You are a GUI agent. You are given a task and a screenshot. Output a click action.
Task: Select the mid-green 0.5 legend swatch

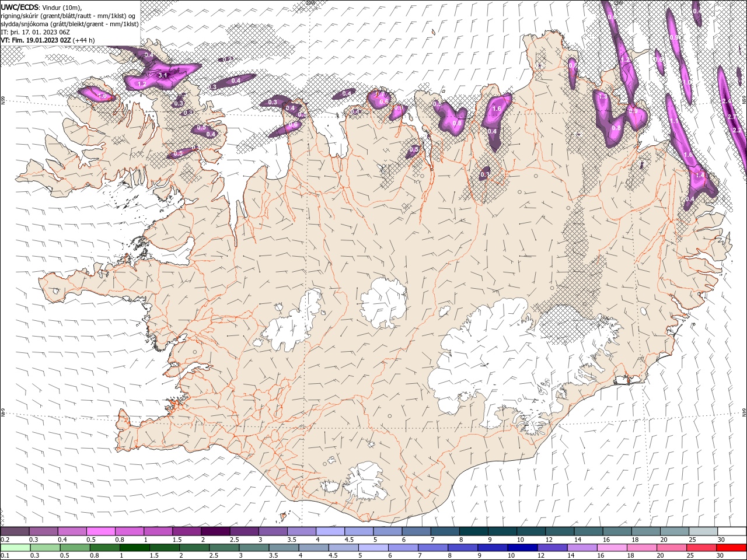[75, 547]
